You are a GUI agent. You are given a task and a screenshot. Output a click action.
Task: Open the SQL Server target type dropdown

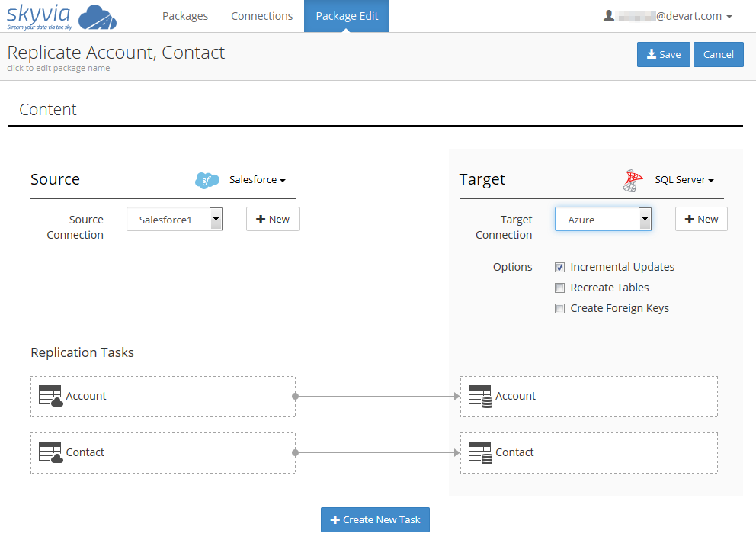pos(684,180)
